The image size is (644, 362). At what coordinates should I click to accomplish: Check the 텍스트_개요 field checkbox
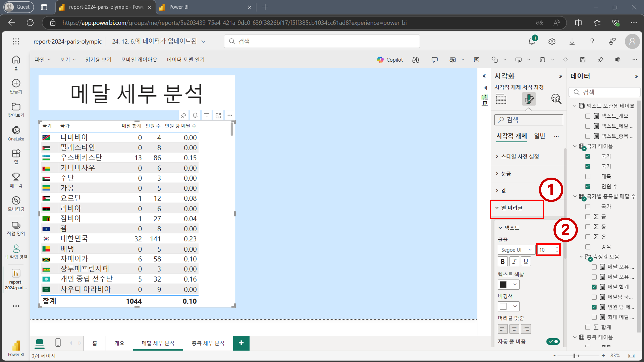pos(588,116)
